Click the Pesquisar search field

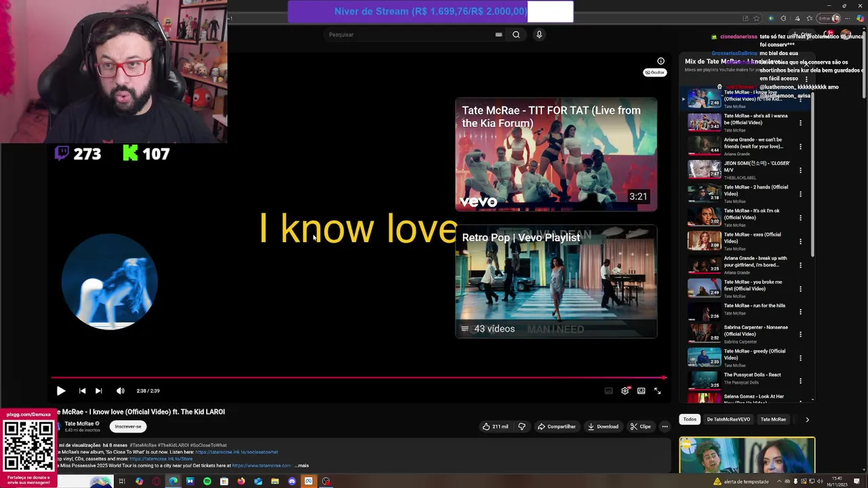(409, 35)
